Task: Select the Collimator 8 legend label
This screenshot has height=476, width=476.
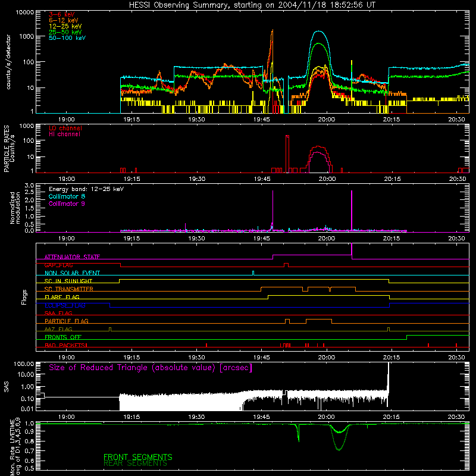Action: click(x=67, y=196)
